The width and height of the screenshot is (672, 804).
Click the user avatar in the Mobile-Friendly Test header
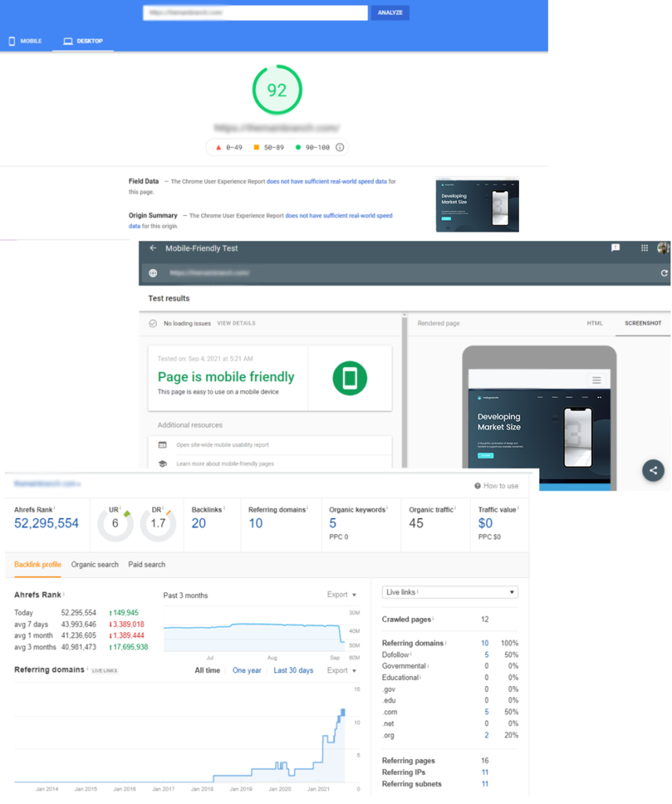tap(663, 248)
